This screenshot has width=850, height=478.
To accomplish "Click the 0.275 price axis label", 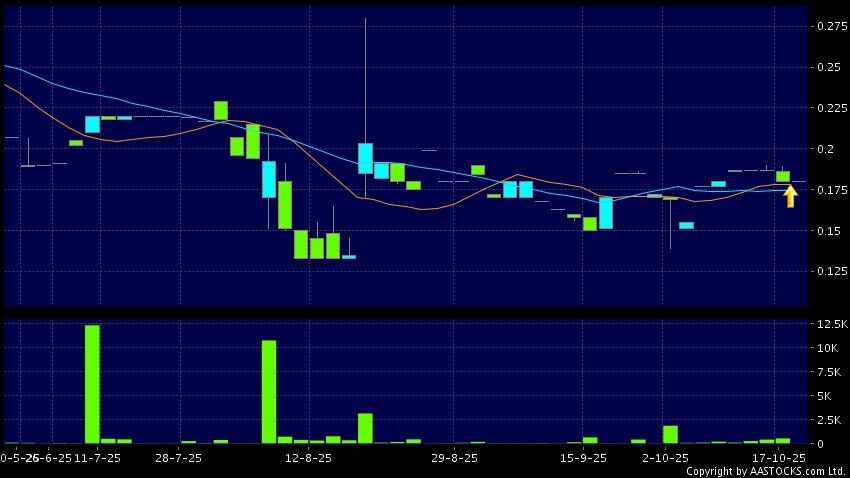I will pos(830,26).
